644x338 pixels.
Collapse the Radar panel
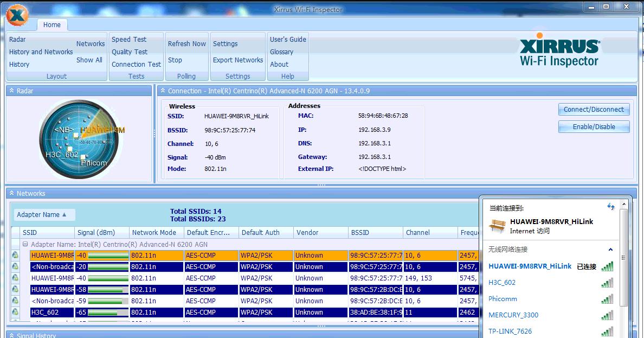(11, 91)
